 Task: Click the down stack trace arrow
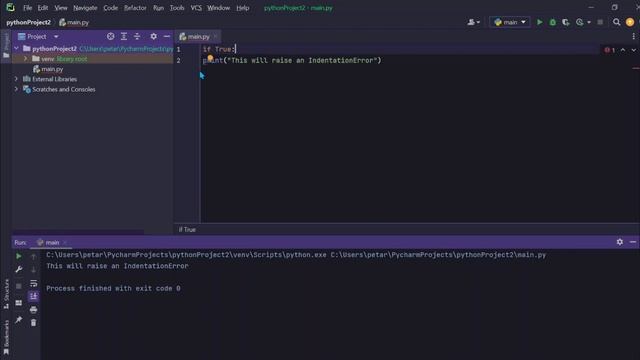[x=33, y=269]
